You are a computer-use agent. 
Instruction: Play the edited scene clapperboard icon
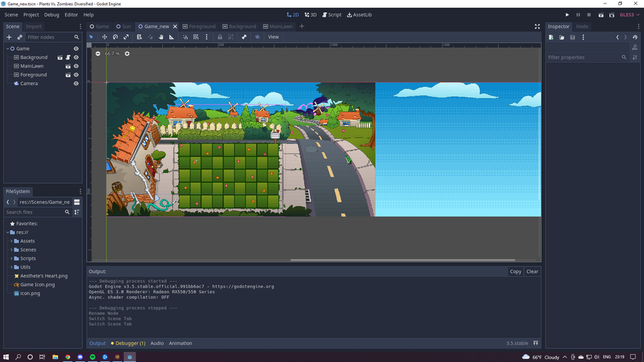601,15
